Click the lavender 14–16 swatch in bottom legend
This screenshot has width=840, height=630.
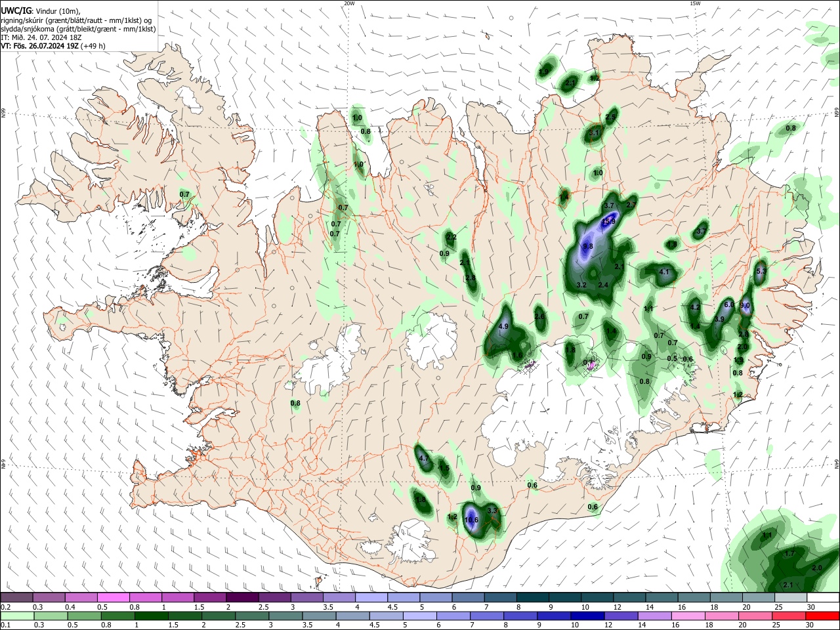654,616
